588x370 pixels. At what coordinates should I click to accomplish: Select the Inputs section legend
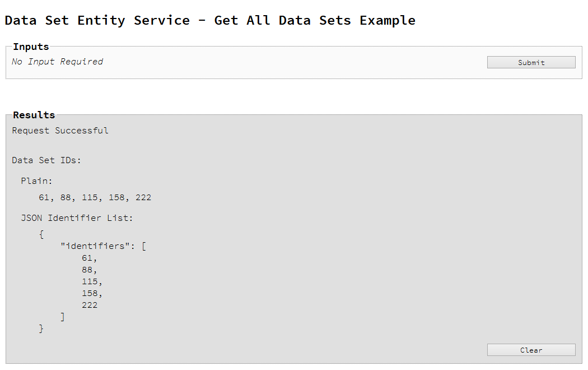(x=31, y=47)
